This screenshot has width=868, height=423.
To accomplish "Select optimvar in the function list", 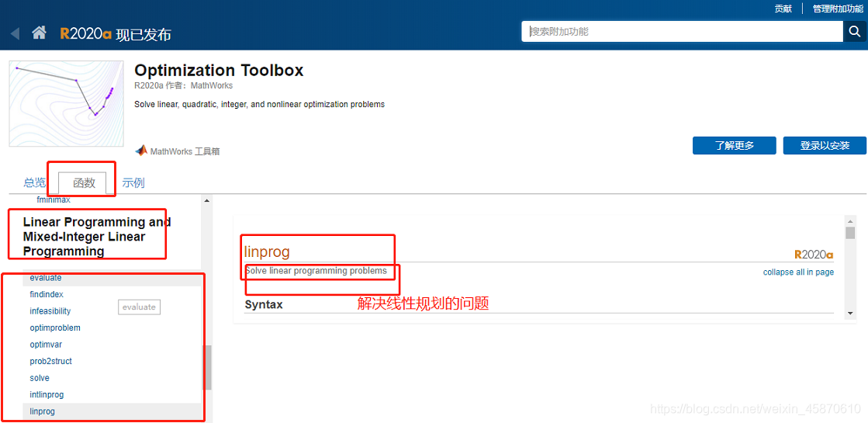I will [46, 345].
